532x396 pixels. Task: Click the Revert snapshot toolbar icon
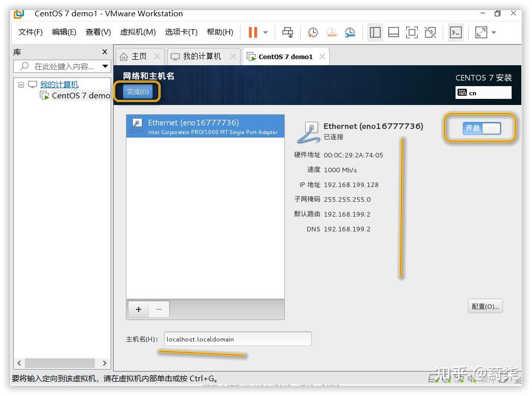point(331,32)
